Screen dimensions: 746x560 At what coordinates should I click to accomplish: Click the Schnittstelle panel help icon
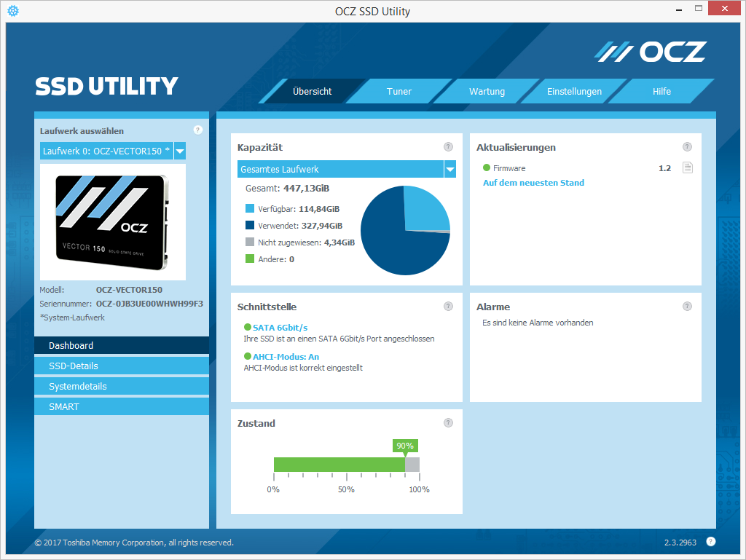tap(448, 306)
